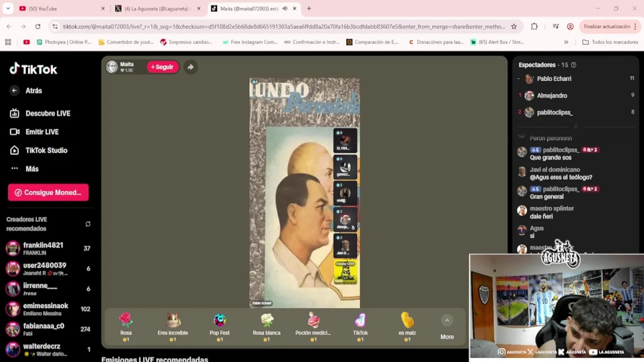Expand More gifts
The width and height of the screenshot is (644, 362).
[x=447, y=327]
